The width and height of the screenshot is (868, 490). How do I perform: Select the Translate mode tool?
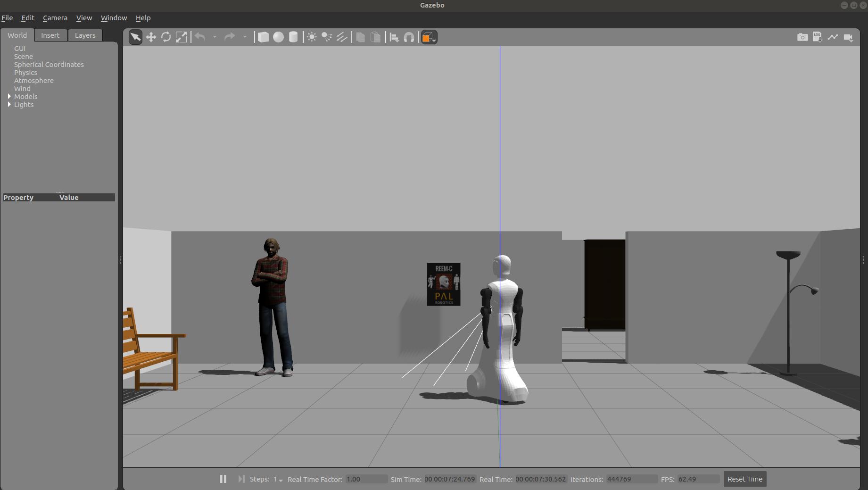click(x=151, y=37)
